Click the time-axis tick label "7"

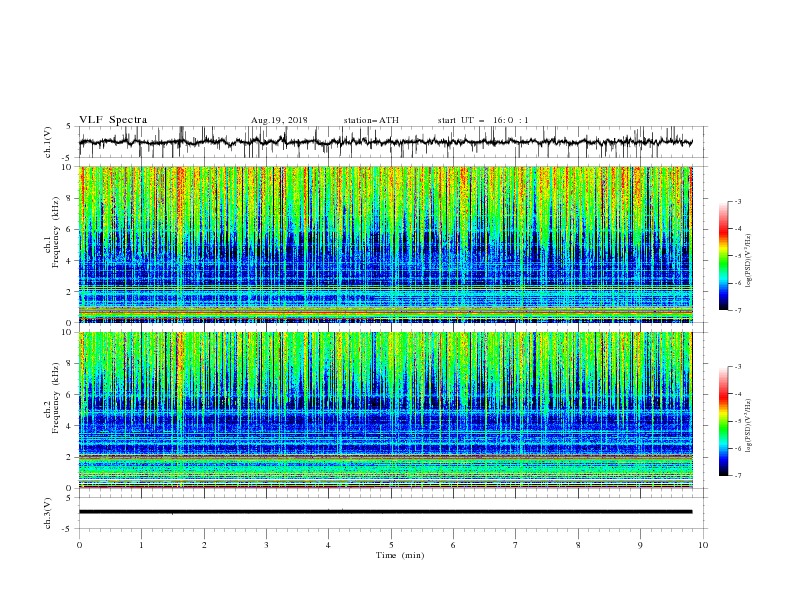[x=516, y=545]
